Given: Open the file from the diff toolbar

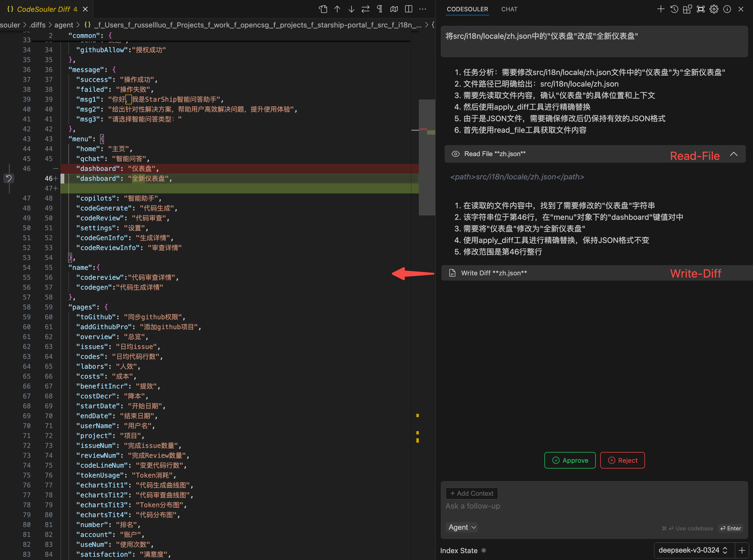Looking at the screenshot, I should (x=323, y=9).
